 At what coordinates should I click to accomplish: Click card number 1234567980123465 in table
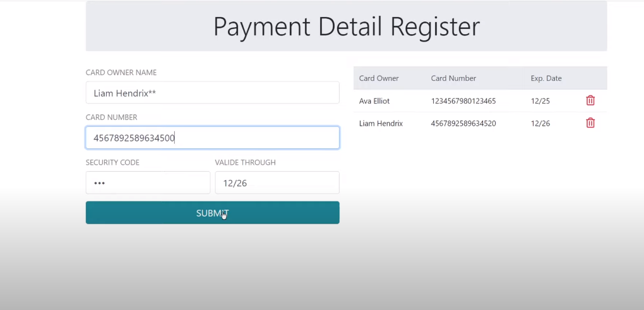point(463,101)
